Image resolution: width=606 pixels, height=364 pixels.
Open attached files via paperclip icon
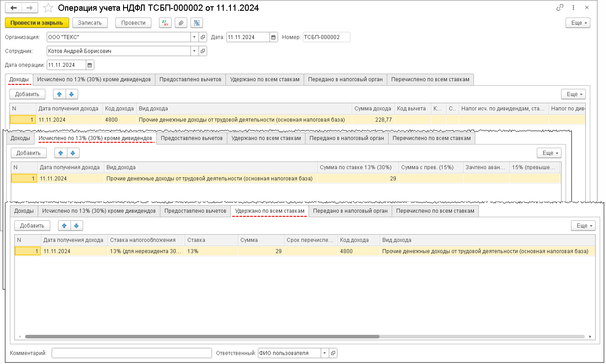click(x=181, y=23)
